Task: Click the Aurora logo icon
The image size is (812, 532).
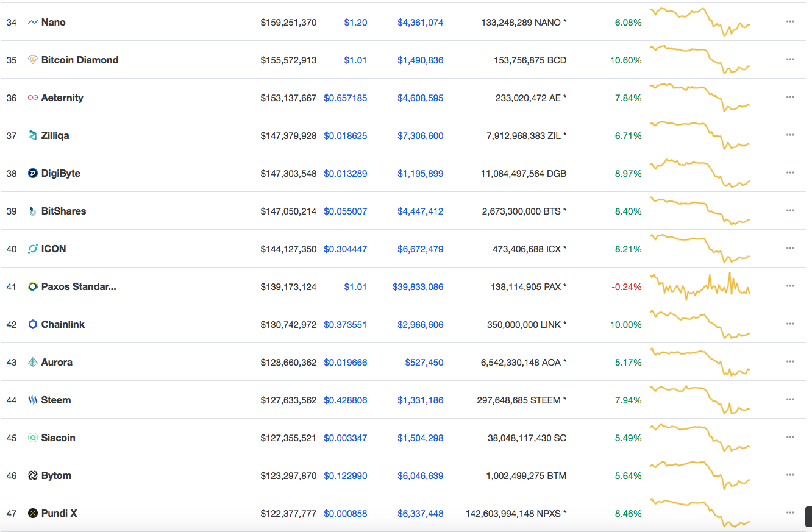Action: pyautogui.click(x=33, y=362)
